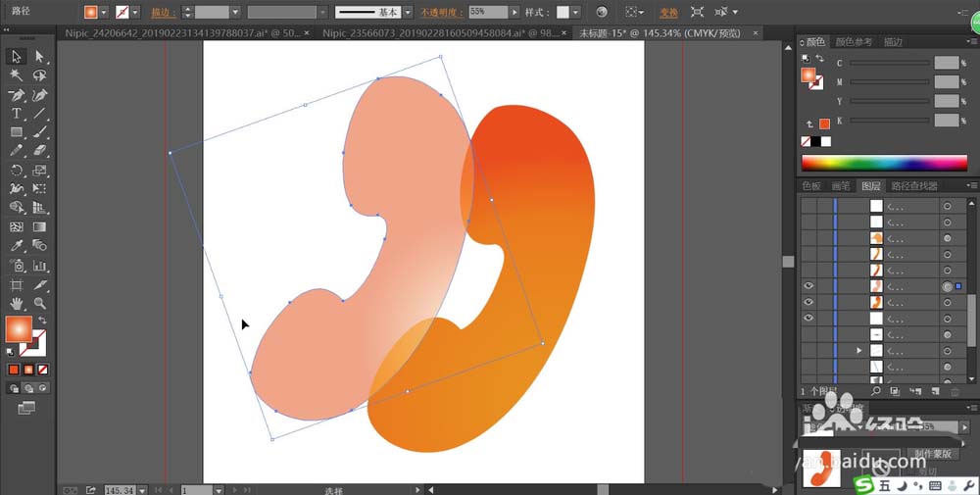Enable Draw Behind mode in toolbox

coord(28,389)
